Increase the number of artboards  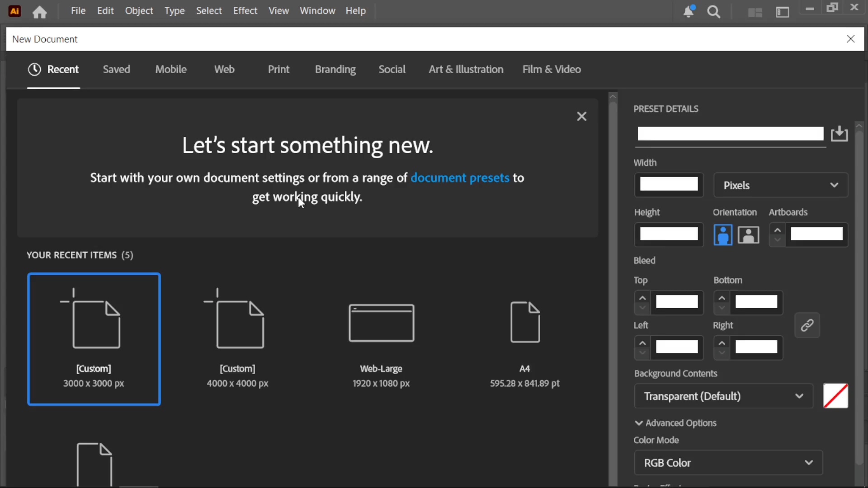(778, 230)
